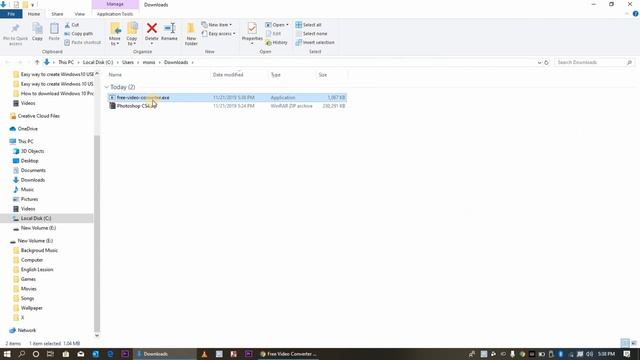Click the red Delete icon
This screenshot has width=640, height=360.
click(x=151, y=28)
